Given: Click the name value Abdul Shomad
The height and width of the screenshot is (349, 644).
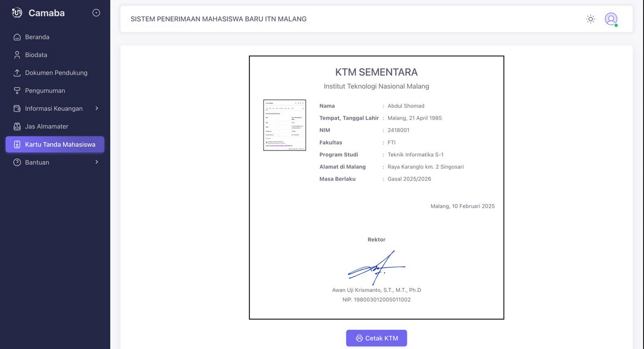Looking at the screenshot, I should 406,106.
